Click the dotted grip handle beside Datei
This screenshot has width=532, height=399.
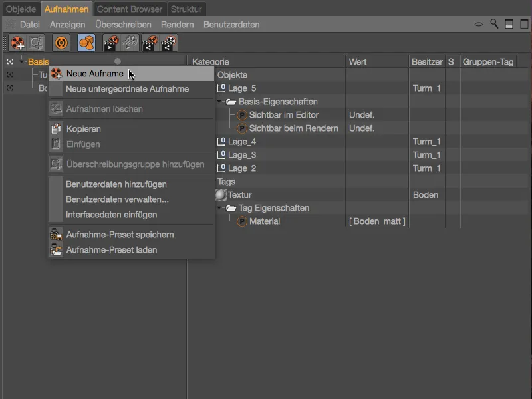click(10, 24)
